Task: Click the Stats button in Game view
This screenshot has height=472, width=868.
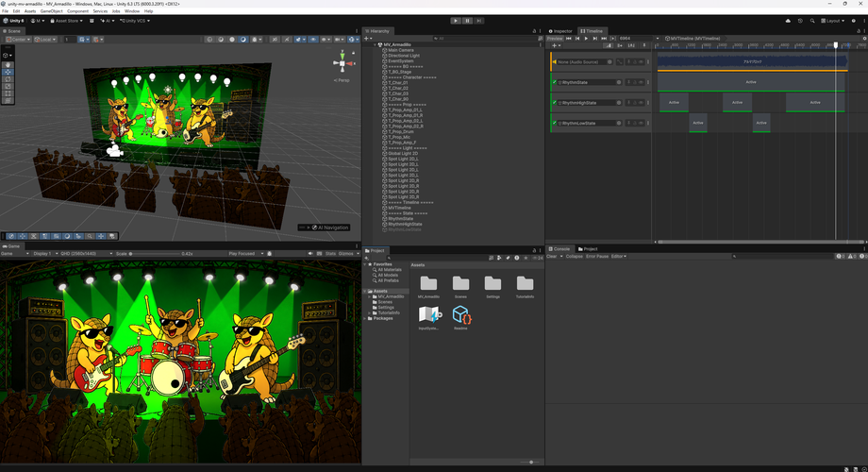Action: pos(330,254)
